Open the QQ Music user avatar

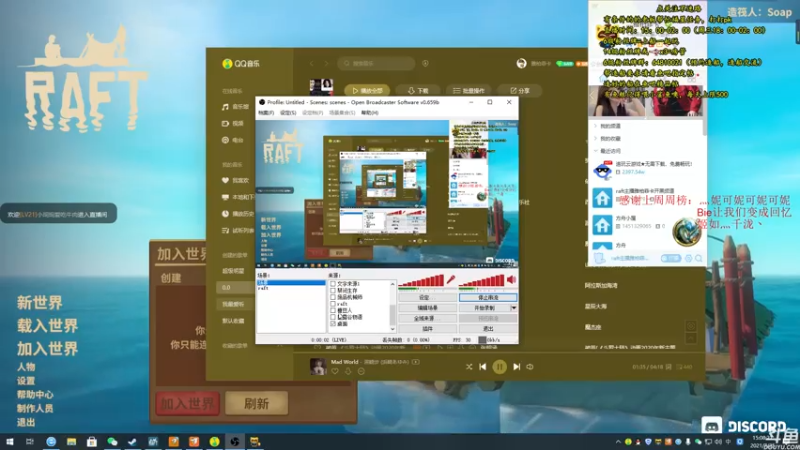(x=521, y=63)
